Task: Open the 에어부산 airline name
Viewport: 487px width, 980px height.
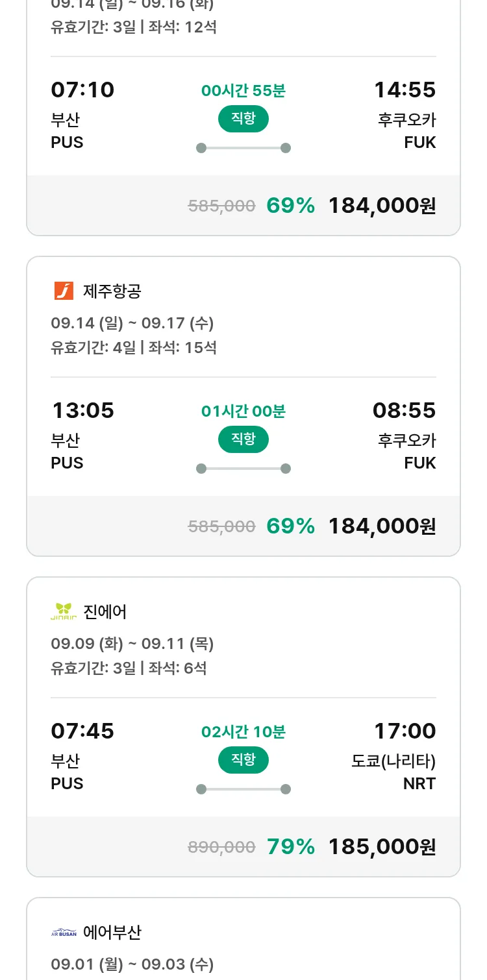Action: click(112, 933)
